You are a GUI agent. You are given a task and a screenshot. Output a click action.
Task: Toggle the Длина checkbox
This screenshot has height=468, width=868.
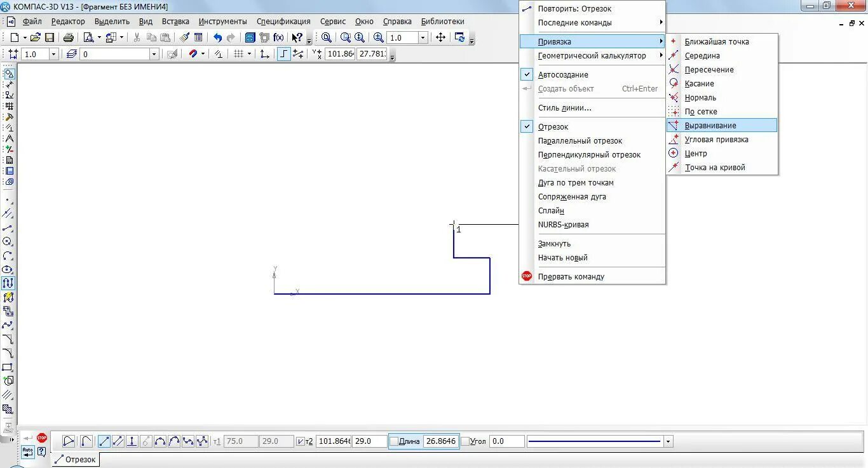[x=394, y=441]
